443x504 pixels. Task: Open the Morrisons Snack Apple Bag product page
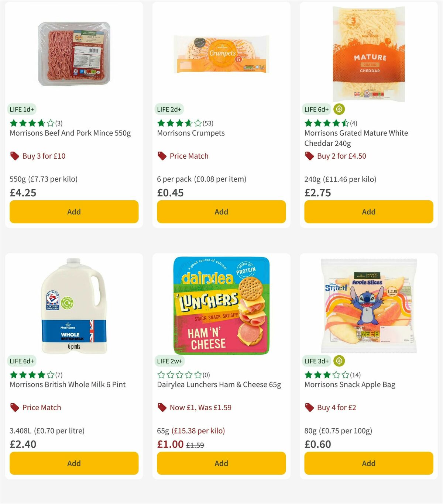click(350, 384)
